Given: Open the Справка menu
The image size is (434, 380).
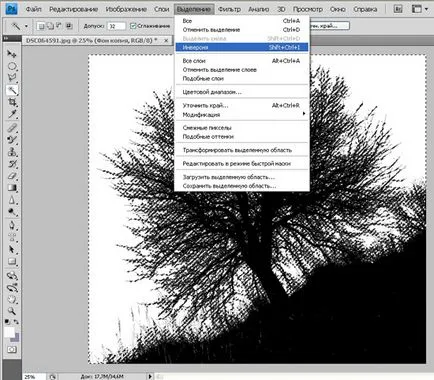Looking at the screenshot, I should 365,9.
